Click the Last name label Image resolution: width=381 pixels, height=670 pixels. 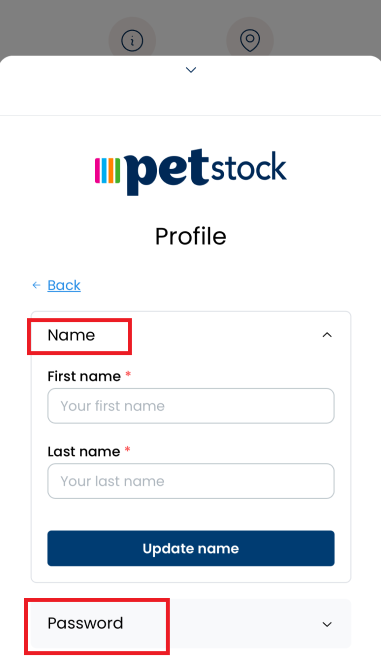pos(84,451)
